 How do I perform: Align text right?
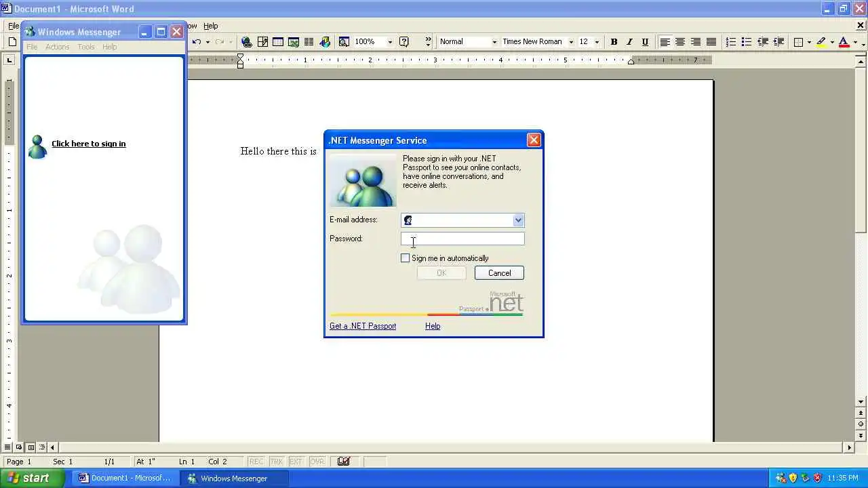(x=696, y=42)
